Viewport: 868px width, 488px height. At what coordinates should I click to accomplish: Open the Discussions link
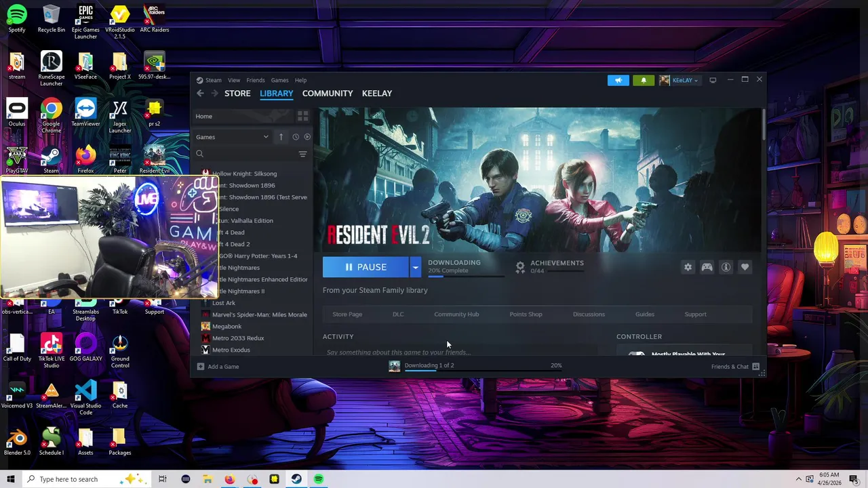coord(589,314)
